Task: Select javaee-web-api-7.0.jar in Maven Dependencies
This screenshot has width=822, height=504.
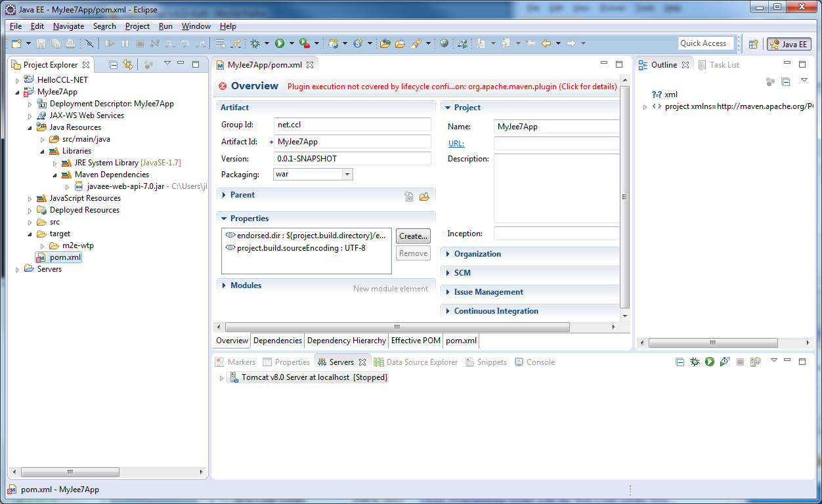Action: point(125,186)
